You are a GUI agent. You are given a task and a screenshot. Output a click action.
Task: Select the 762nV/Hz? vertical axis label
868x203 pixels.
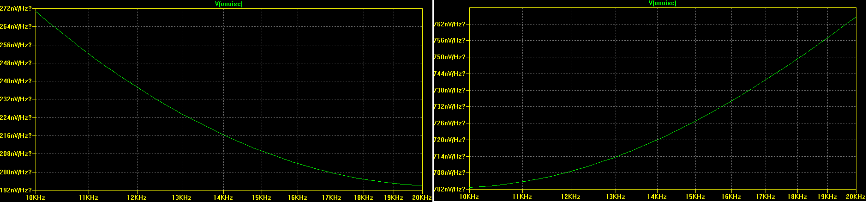click(450, 24)
